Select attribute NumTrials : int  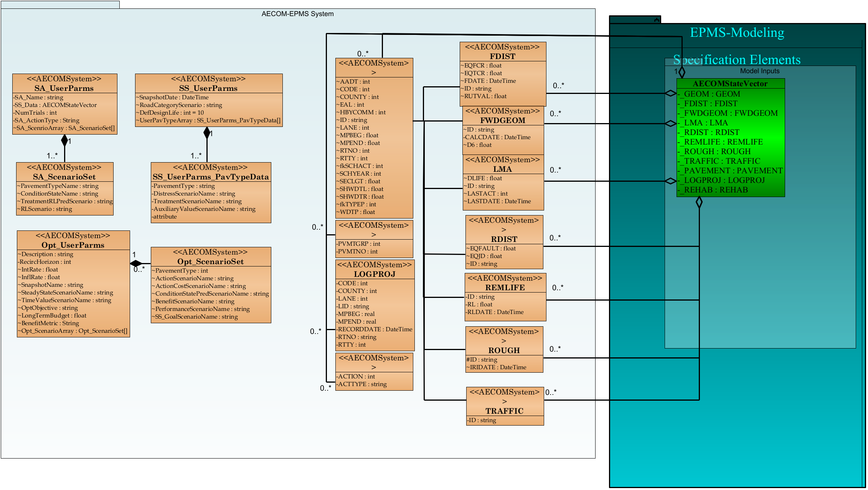pyautogui.click(x=35, y=113)
